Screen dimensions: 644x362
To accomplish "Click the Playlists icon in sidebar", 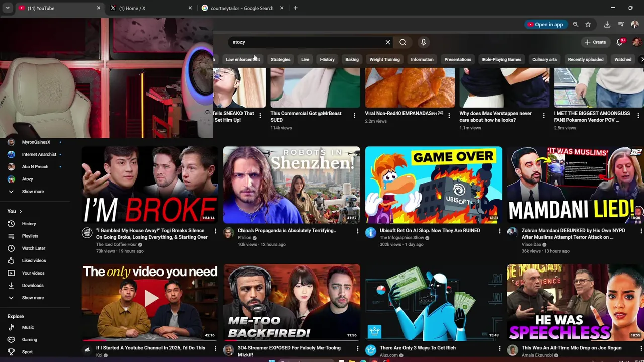I will 11,236.
